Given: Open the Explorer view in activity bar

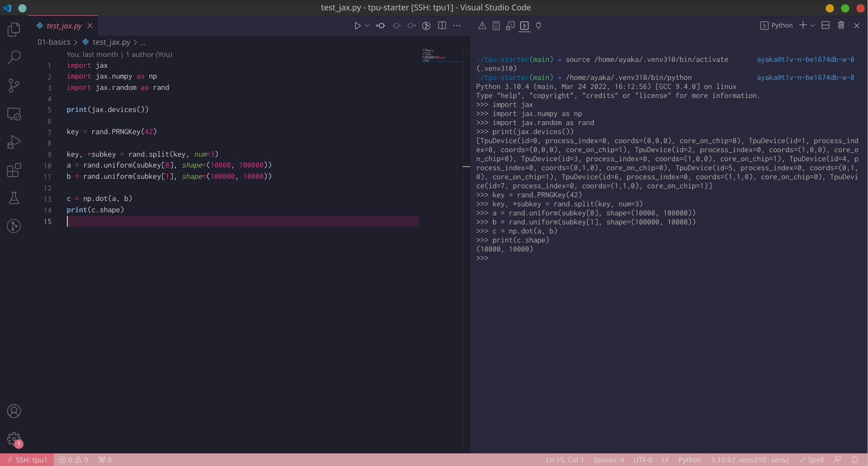Looking at the screenshot, I should [14, 30].
